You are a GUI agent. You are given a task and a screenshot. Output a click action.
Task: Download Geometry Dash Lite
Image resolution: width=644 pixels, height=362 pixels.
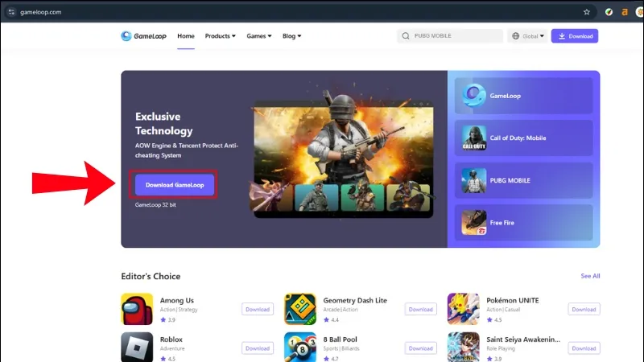pyautogui.click(x=420, y=309)
